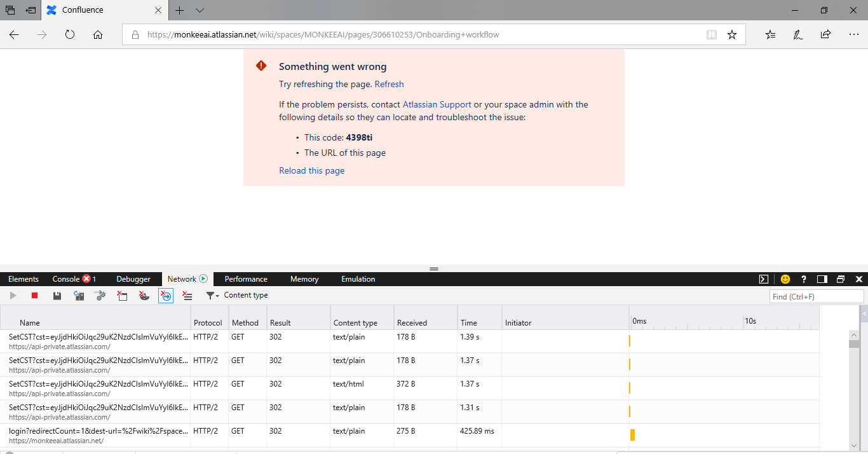Export captured traffic as HAR (save icon)
The image size is (868, 454).
coord(57,296)
